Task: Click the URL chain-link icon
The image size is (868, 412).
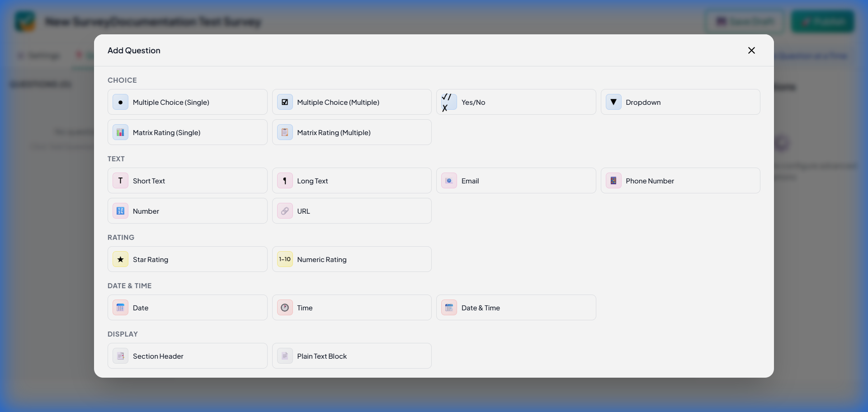Action: point(284,211)
